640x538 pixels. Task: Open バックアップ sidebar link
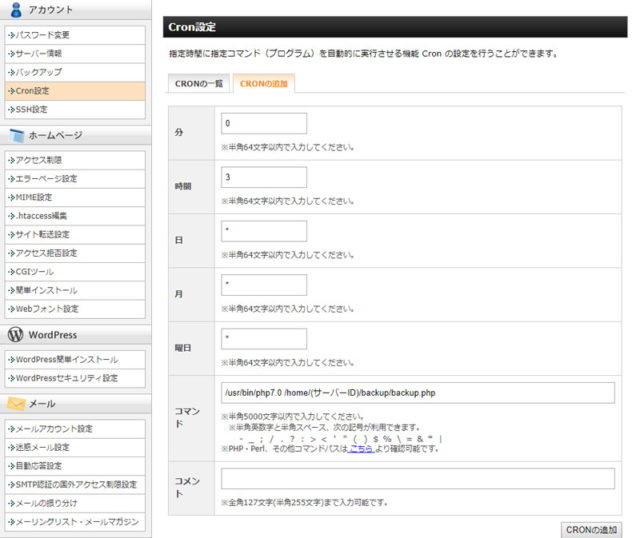coord(75,72)
